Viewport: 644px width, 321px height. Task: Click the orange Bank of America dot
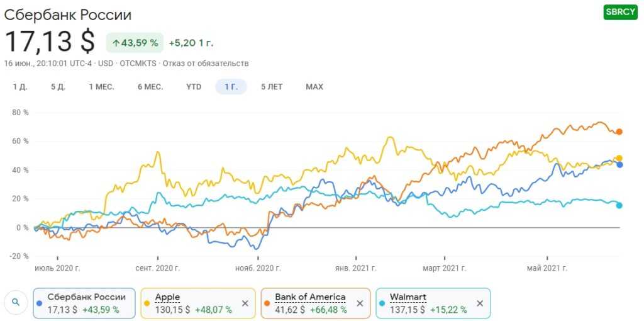pos(267,303)
